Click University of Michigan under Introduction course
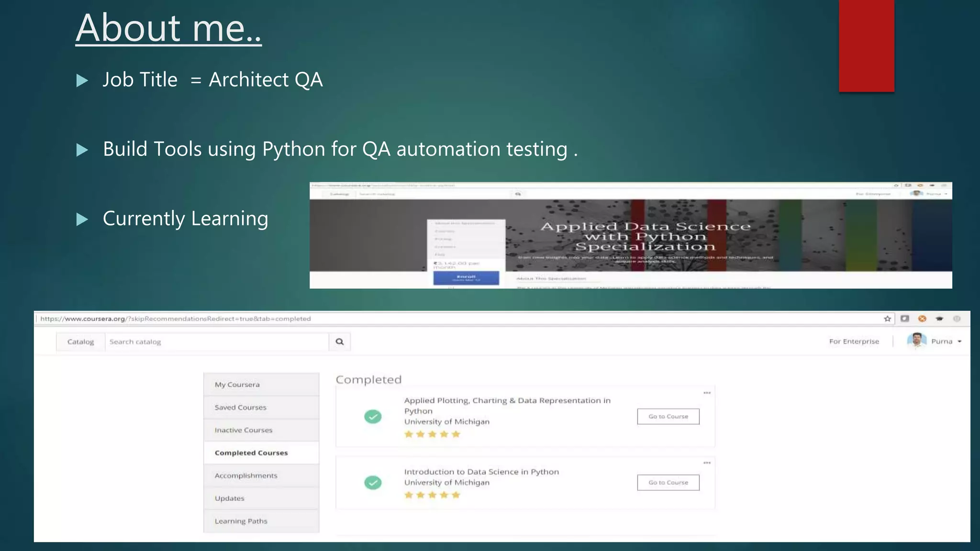 tap(447, 483)
